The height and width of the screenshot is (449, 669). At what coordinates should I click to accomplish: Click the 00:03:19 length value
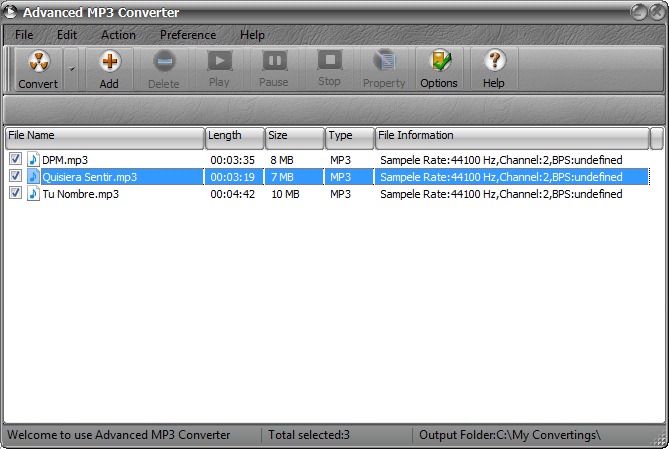pyautogui.click(x=233, y=177)
